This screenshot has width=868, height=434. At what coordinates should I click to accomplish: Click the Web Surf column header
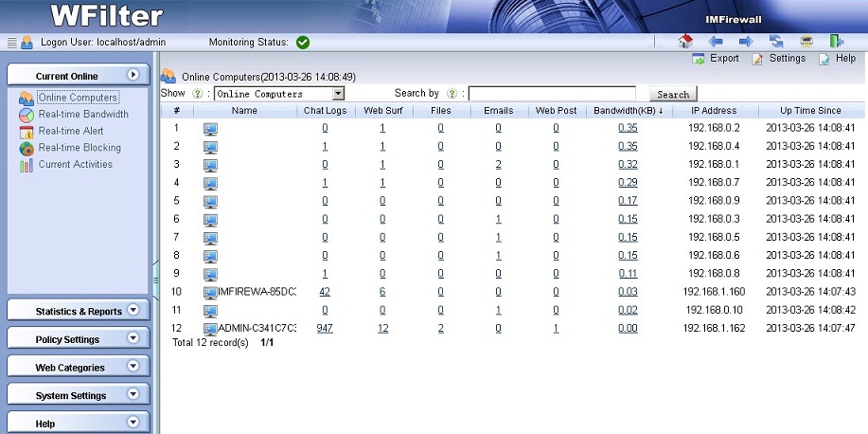(x=383, y=110)
